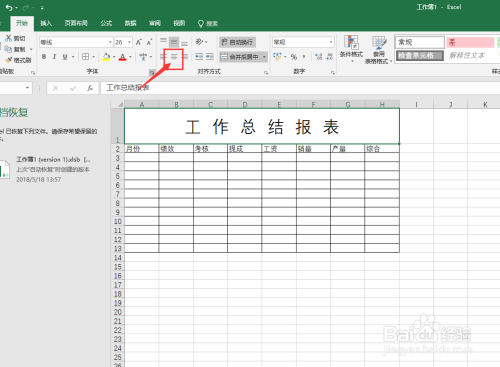Expand the Alignment (对齐方式) dialog launcher
This screenshot has height=367, width=500.
click(x=266, y=72)
